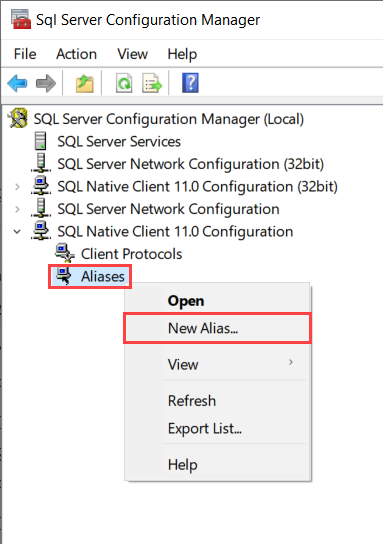The width and height of the screenshot is (383, 544).
Task: Open the Help menu in the menu bar
Action: (x=182, y=54)
